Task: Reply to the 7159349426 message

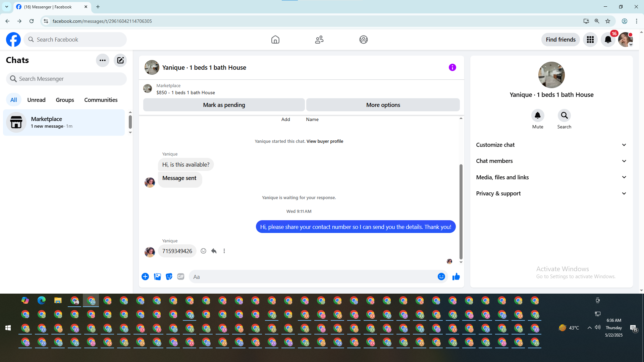Action: click(x=214, y=251)
